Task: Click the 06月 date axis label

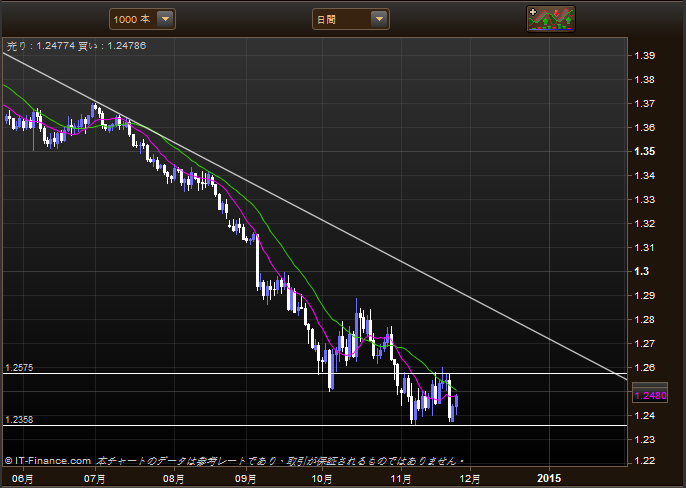Action: pyautogui.click(x=22, y=479)
